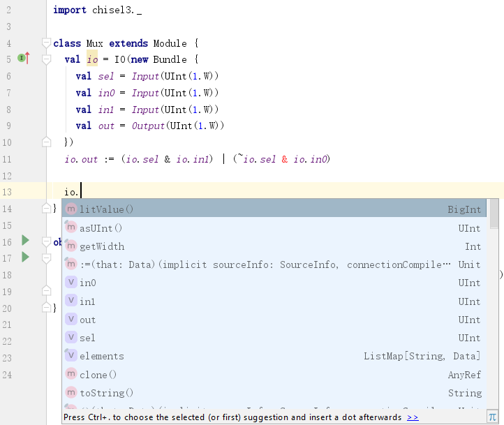
Task: Click the fold end marker on line 10
Action: tap(46, 142)
